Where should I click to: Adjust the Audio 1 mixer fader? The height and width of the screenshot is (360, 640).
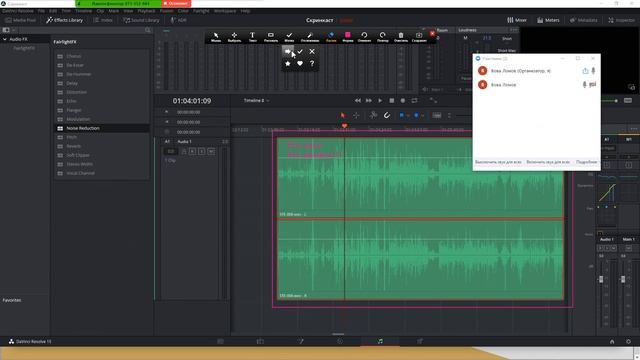click(x=601, y=279)
